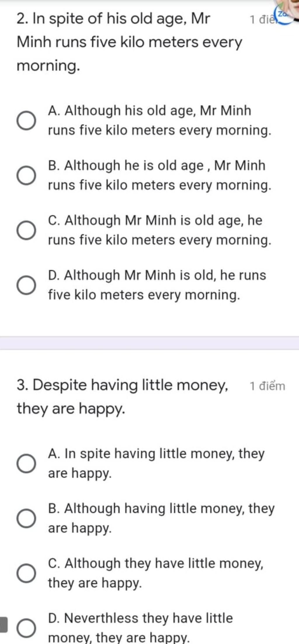Click the '1 điểm' label of question 3
The image size is (299, 644).
[x=267, y=386]
